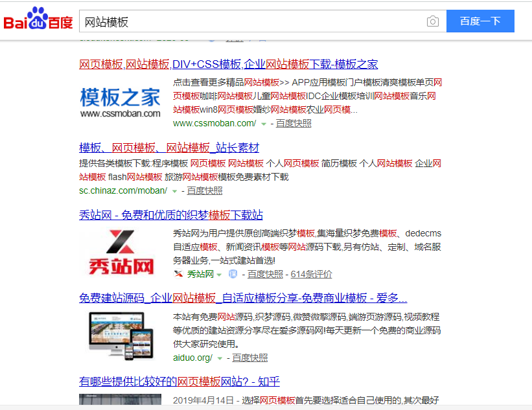This screenshot has width=532, height=410.
Task: Click the 百度一下 search button
Action: point(480,21)
